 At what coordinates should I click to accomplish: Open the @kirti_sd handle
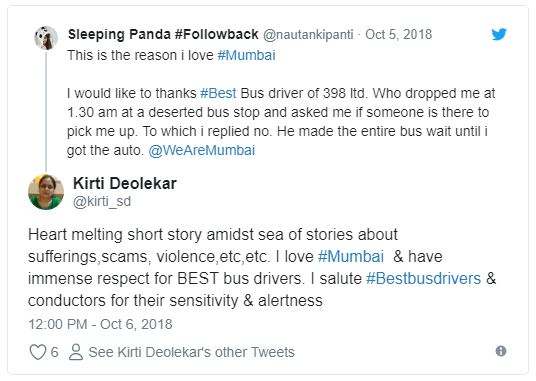[x=102, y=202]
